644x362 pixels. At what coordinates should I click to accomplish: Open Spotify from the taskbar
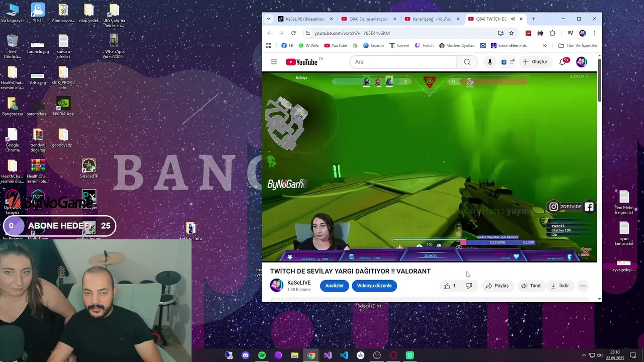point(262,355)
